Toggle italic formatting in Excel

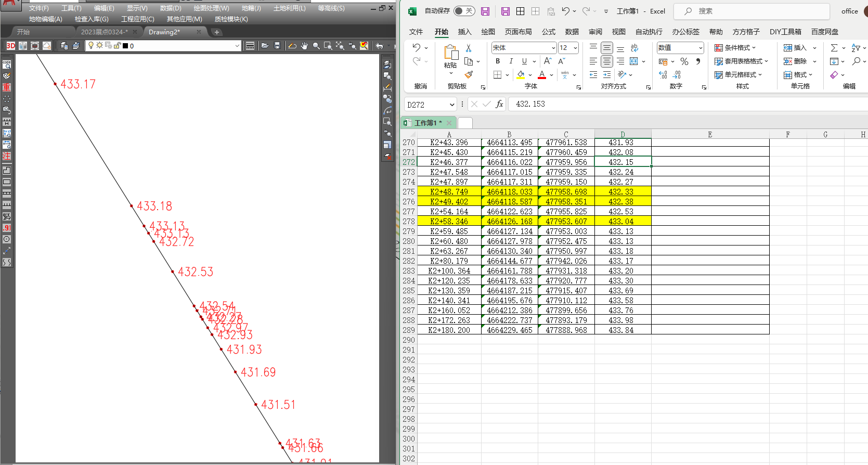(x=511, y=61)
